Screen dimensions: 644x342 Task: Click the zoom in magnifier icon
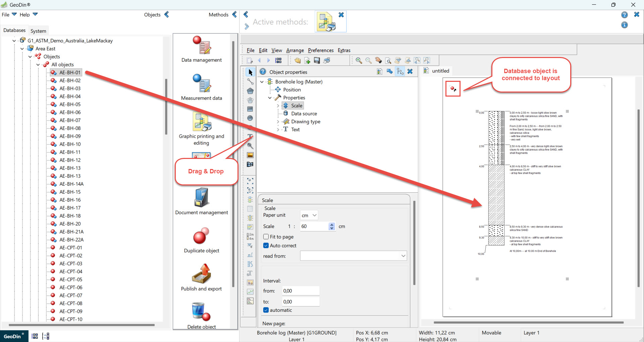[x=359, y=60]
